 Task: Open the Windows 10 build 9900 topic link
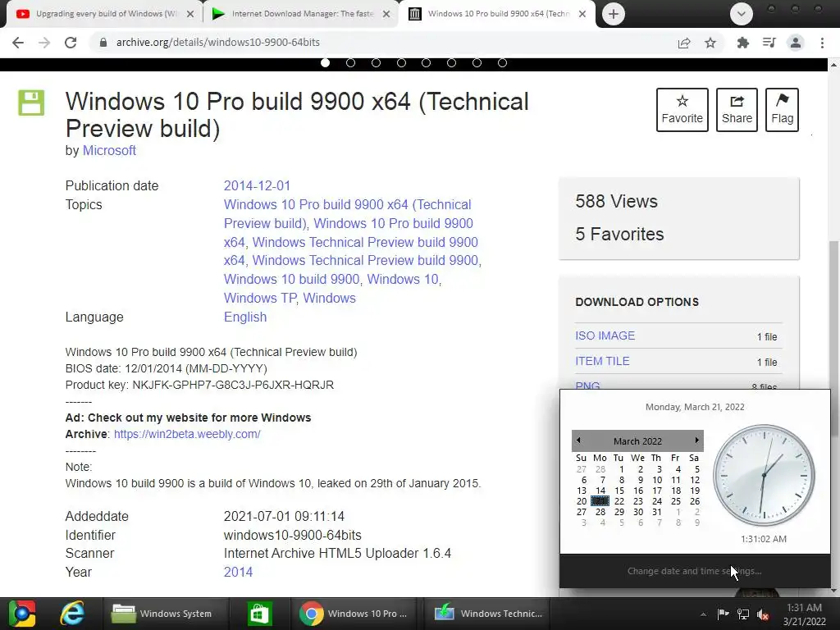tap(291, 279)
